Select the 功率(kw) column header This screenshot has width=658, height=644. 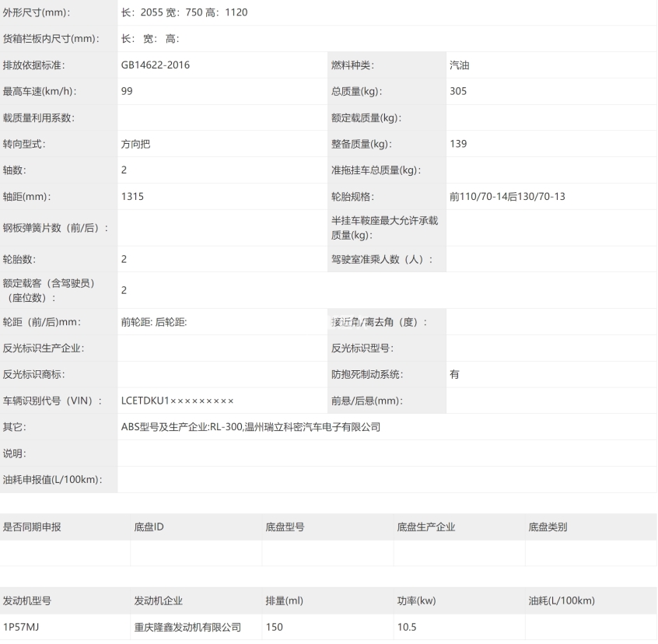click(x=416, y=600)
